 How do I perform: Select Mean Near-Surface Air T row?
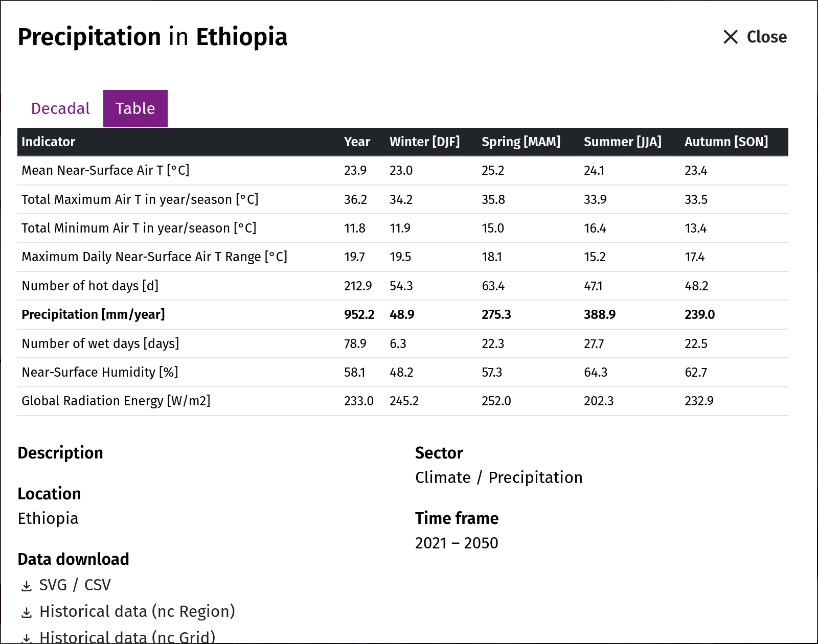pos(403,170)
